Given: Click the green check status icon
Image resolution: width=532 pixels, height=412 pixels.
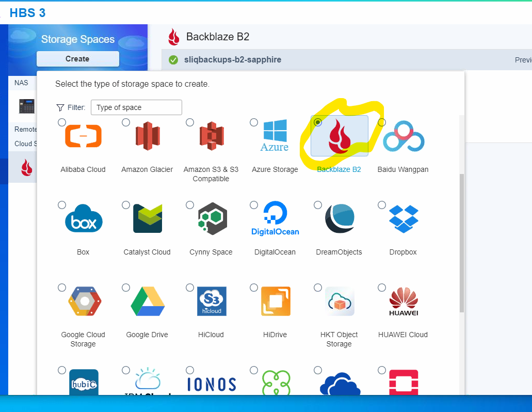Looking at the screenshot, I should click(x=173, y=60).
